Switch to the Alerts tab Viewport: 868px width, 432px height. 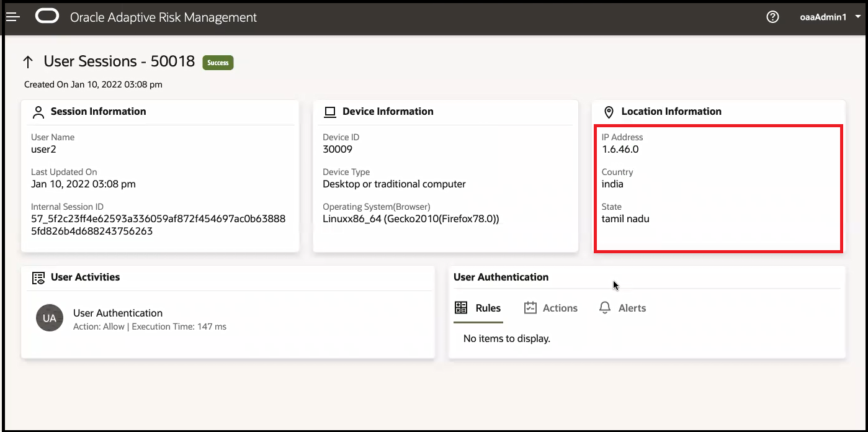(622, 308)
